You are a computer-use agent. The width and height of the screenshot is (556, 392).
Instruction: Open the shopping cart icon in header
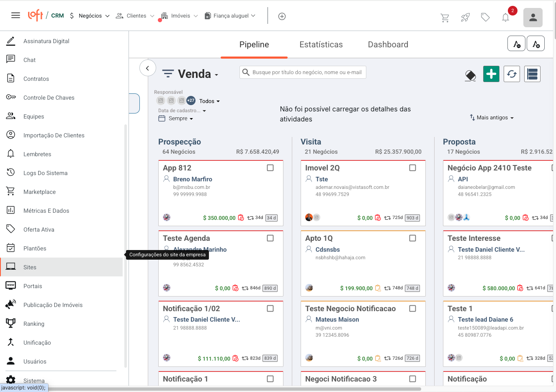click(445, 18)
